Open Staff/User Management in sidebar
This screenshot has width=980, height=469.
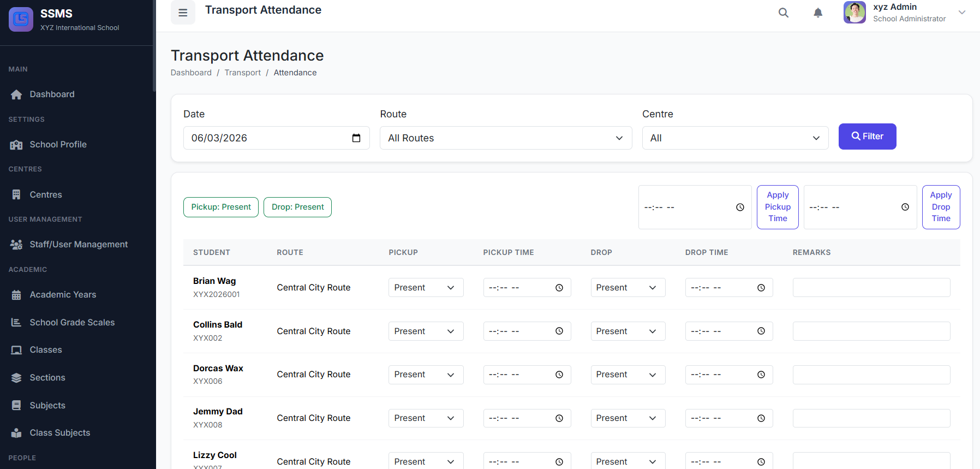(79, 245)
